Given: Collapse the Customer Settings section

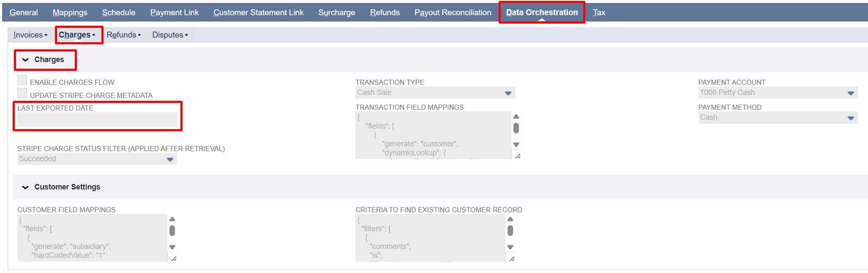Looking at the screenshot, I should pos(25,187).
